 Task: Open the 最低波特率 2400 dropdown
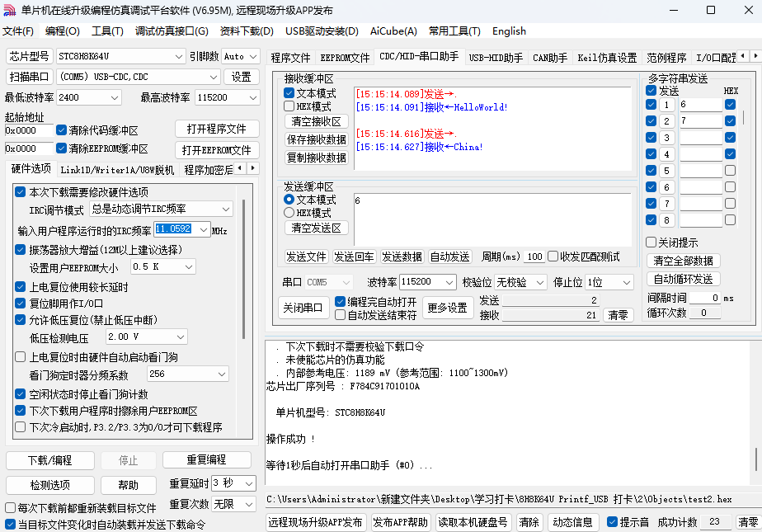point(114,97)
